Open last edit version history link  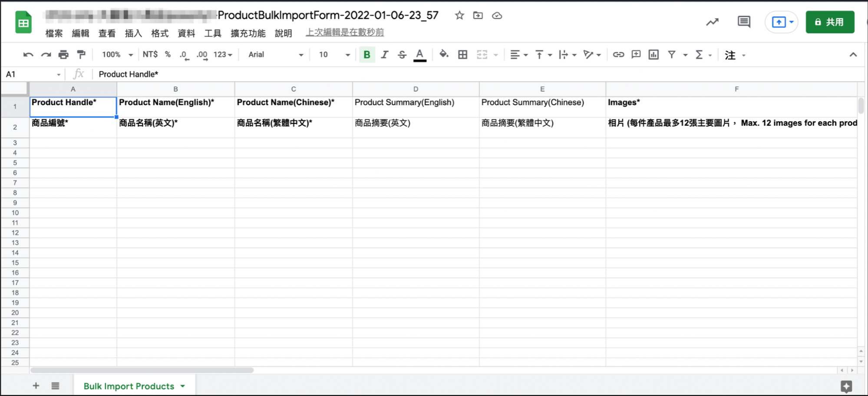345,33
